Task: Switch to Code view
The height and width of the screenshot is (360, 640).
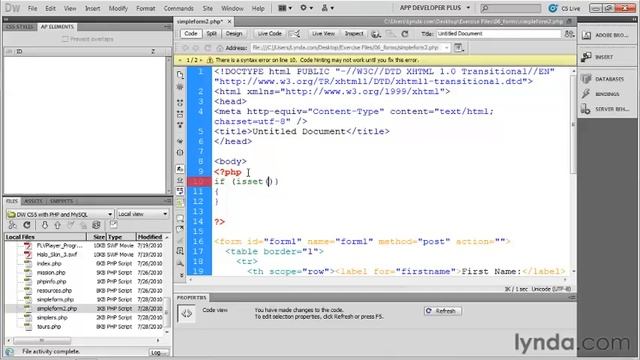Action: pos(190,34)
